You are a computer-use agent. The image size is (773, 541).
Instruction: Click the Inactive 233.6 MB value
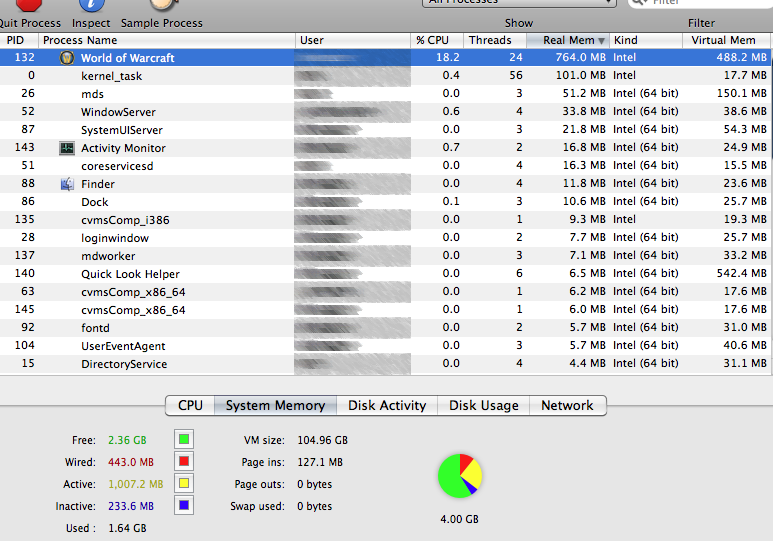pyautogui.click(x=131, y=506)
